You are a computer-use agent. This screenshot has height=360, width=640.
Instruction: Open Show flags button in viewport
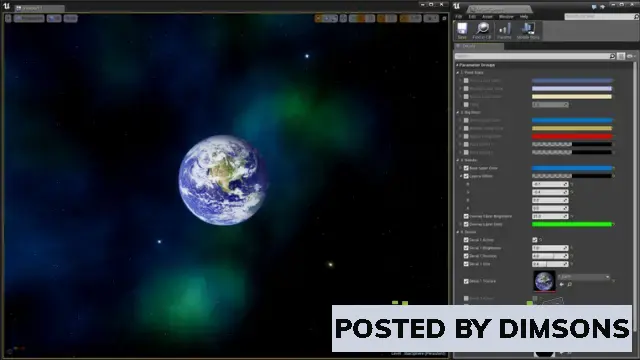[x=71, y=18]
